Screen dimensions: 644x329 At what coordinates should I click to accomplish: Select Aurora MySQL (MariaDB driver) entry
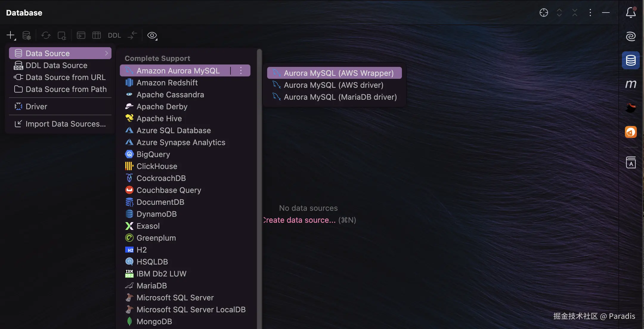point(340,97)
